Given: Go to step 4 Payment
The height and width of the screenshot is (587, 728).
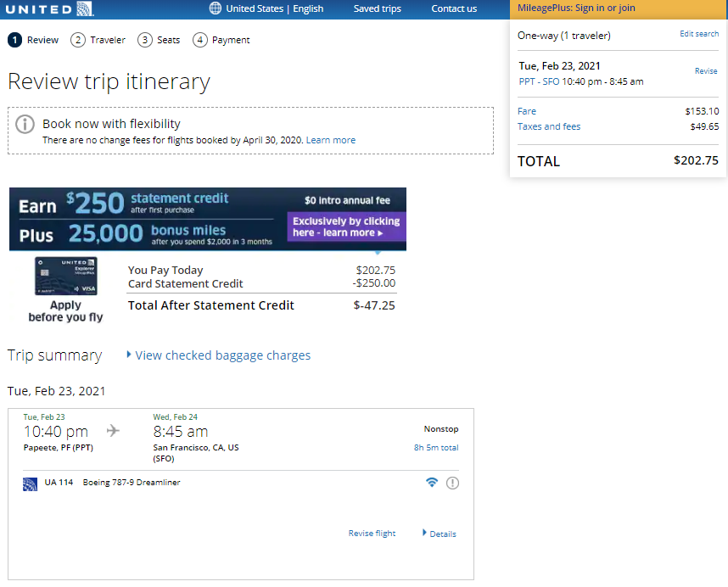Looking at the screenshot, I should 221,40.
